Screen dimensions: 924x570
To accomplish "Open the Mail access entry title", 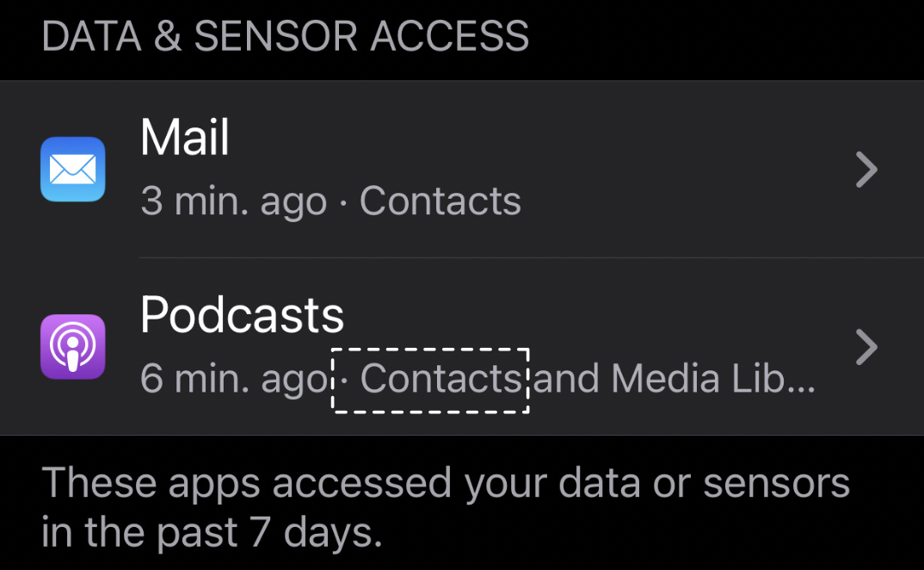I will pyautogui.click(x=185, y=138).
